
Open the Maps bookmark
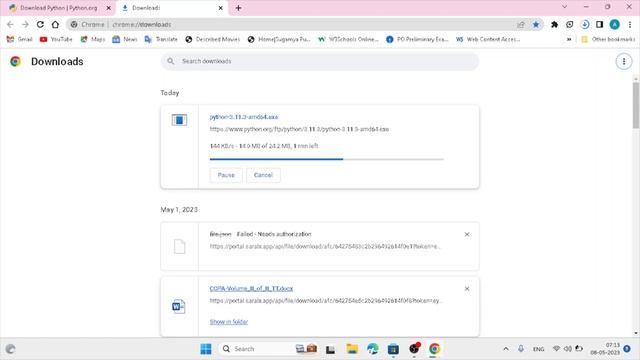(x=93, y=39)
